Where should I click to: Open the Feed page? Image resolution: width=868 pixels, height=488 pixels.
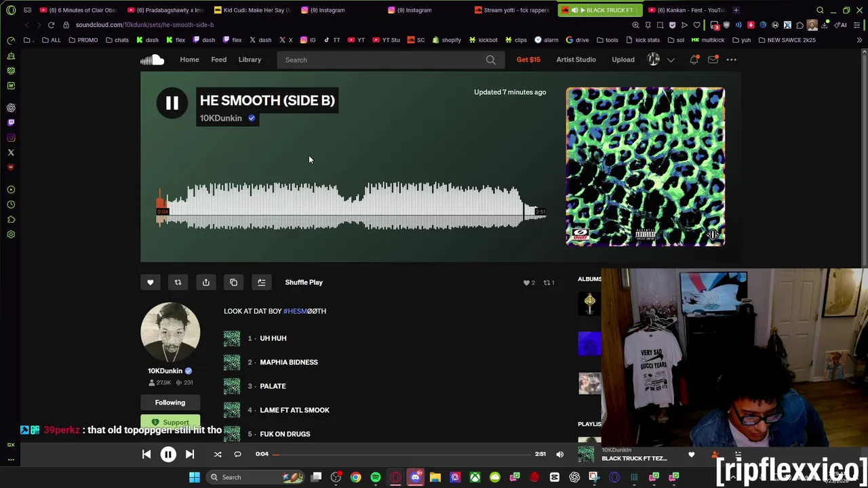[218, 60]
